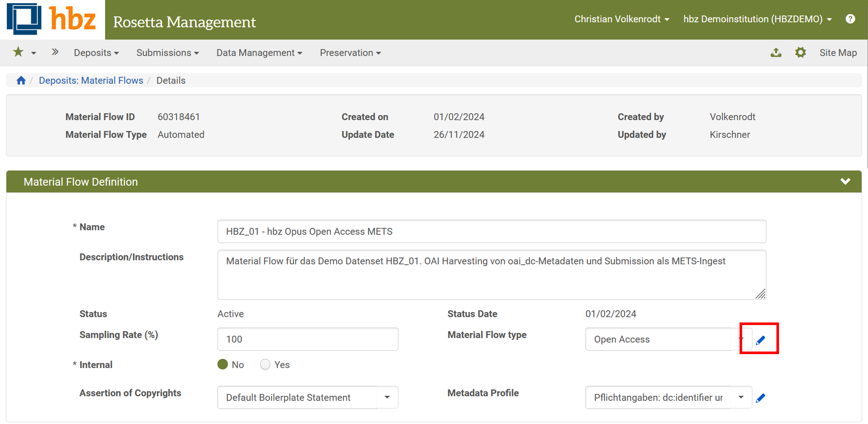Expand hidden toolbar items via double-chevron icon
This screenshot has width=868, height=424.
tap(55, 51)
